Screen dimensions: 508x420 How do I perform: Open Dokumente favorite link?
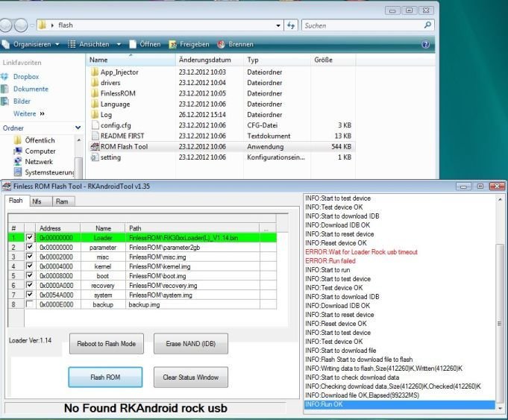pyautogui.click(x=31, y=89)
